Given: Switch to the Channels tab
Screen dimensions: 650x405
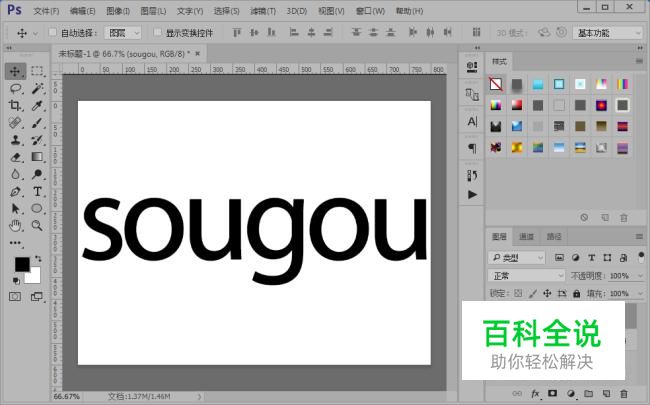Looking at the screenshot, I should 526,237.
